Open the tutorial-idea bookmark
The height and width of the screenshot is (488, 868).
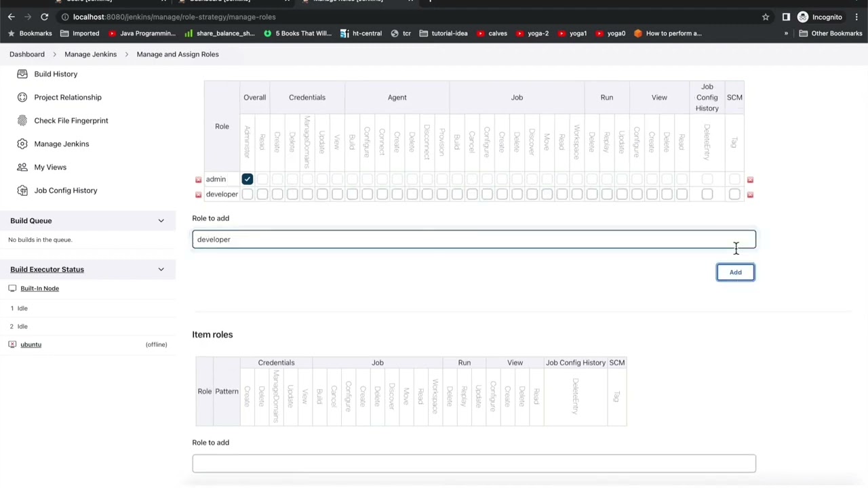(x=443, y=33)
